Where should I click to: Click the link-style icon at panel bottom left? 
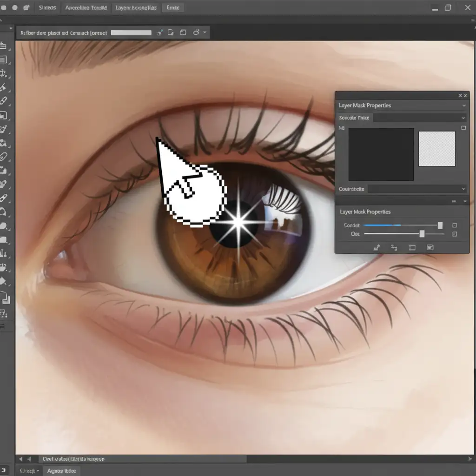(x=377, y=248)
